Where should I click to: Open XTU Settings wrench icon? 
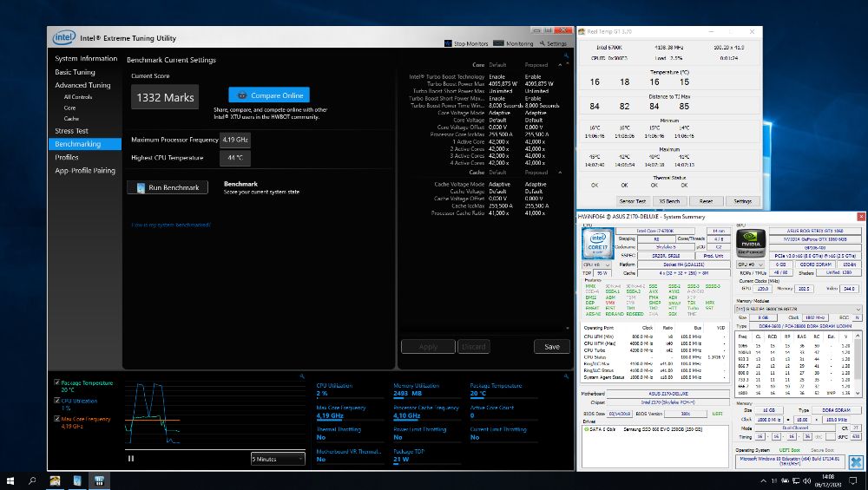[542, 43]
